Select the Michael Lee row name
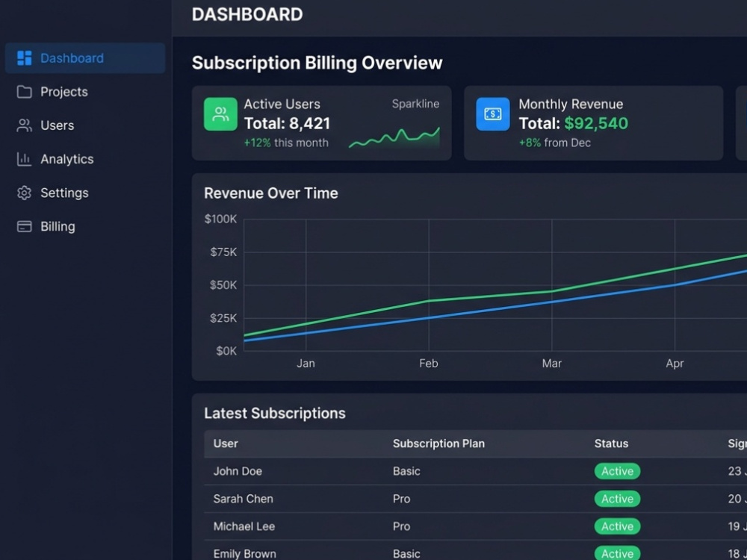The height and width of the screenshot is (560, 747). click(244, 526)
